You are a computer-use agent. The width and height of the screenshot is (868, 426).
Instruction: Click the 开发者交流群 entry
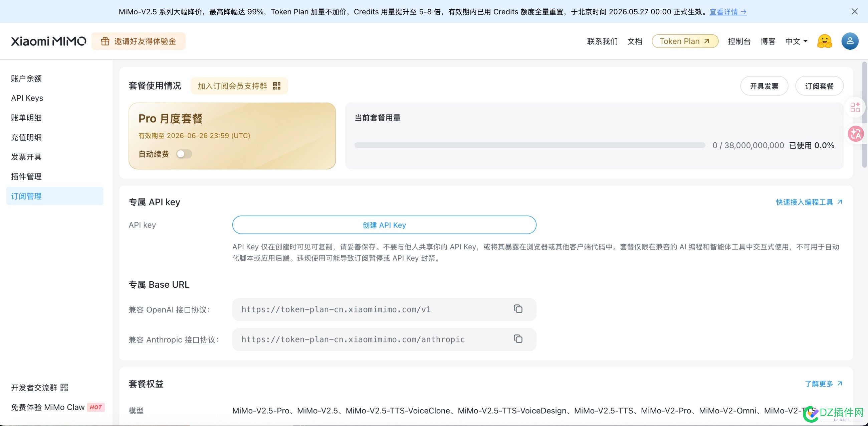[x=39, y=387]
